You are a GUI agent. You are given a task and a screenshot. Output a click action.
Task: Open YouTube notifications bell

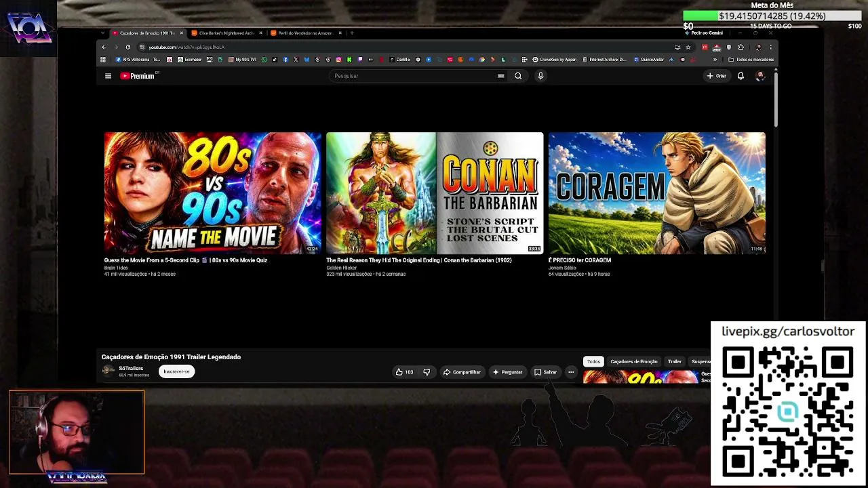[741, 76]
